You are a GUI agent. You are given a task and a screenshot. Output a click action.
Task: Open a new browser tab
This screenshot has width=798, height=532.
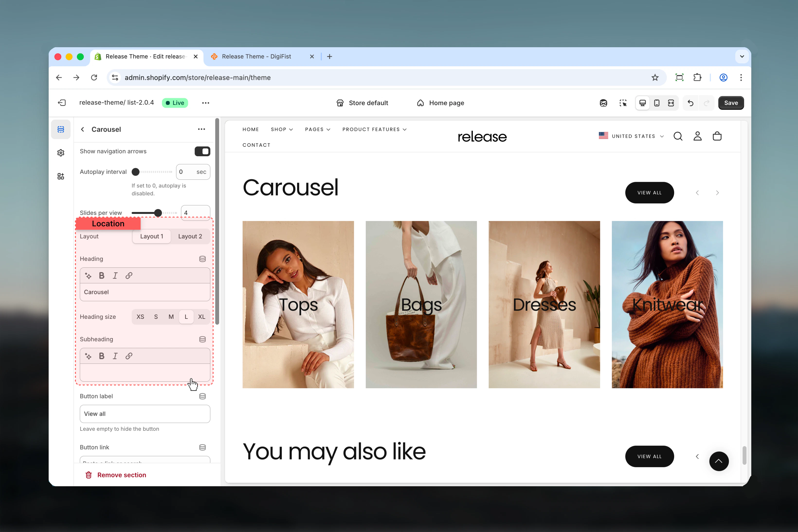pos(329,56)
